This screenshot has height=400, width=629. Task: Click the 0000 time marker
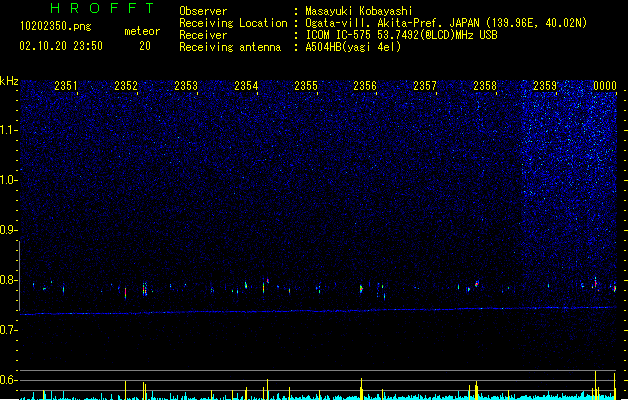(605, 85)
